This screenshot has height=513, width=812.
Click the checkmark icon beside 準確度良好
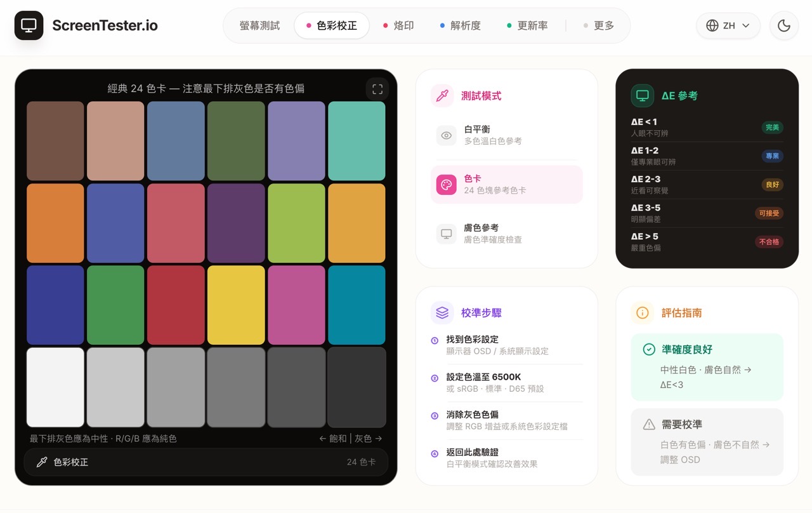pos(649,349)
